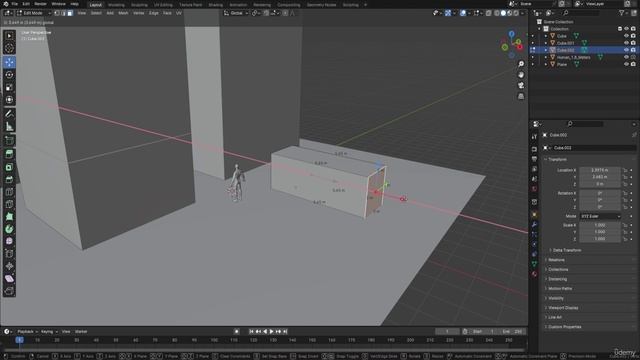
Task: Jump to the timeline start button
Action: pos(251,331)
